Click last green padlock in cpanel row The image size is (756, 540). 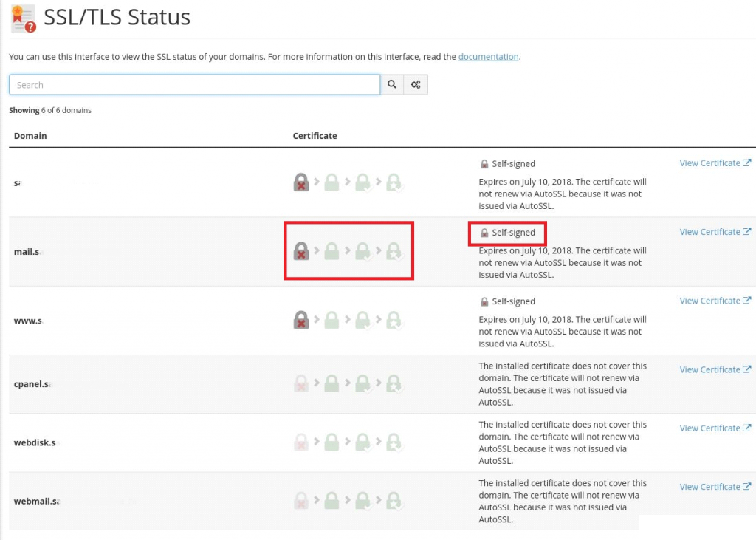(x=395, y=384)
